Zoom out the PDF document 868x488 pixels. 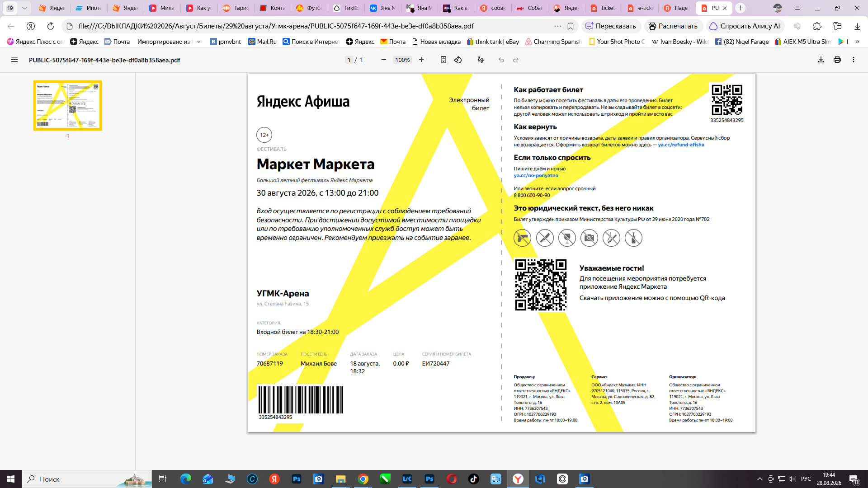384,60
